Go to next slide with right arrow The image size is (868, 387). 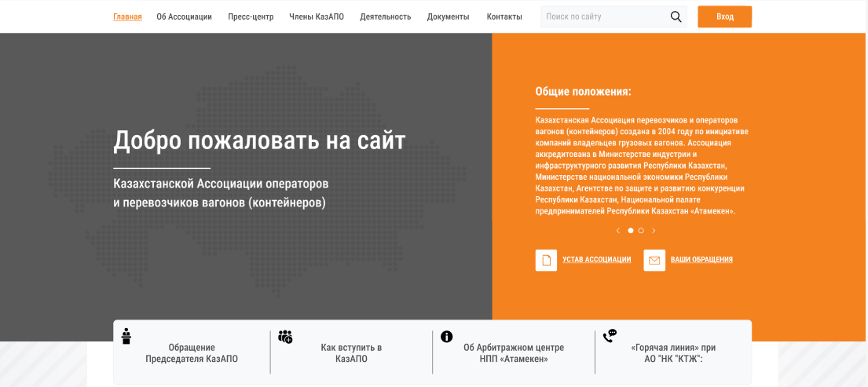click(654, 231)
